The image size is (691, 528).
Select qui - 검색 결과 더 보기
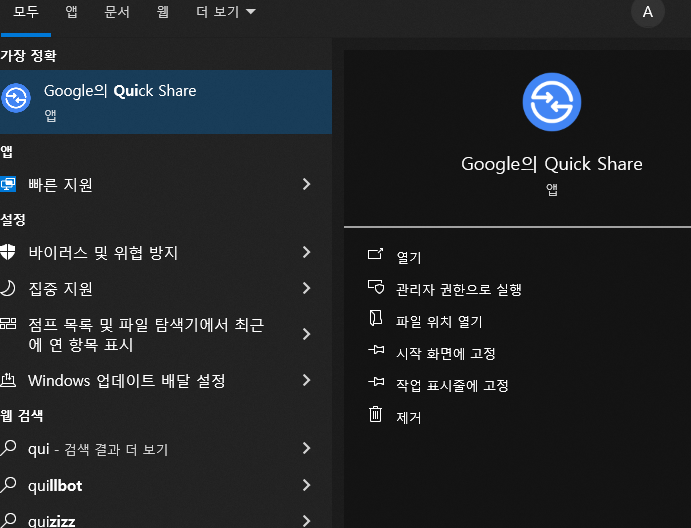(x=166, y=449)
